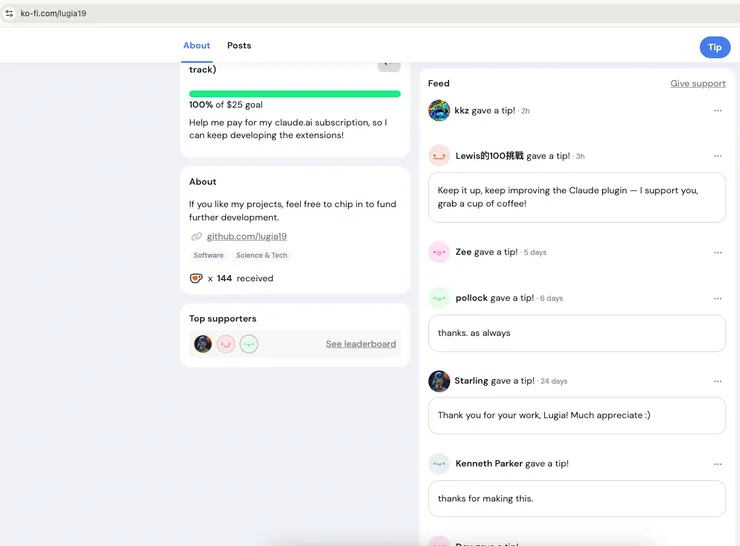Click Starling's avatar in the feed

tap(439, 381)
